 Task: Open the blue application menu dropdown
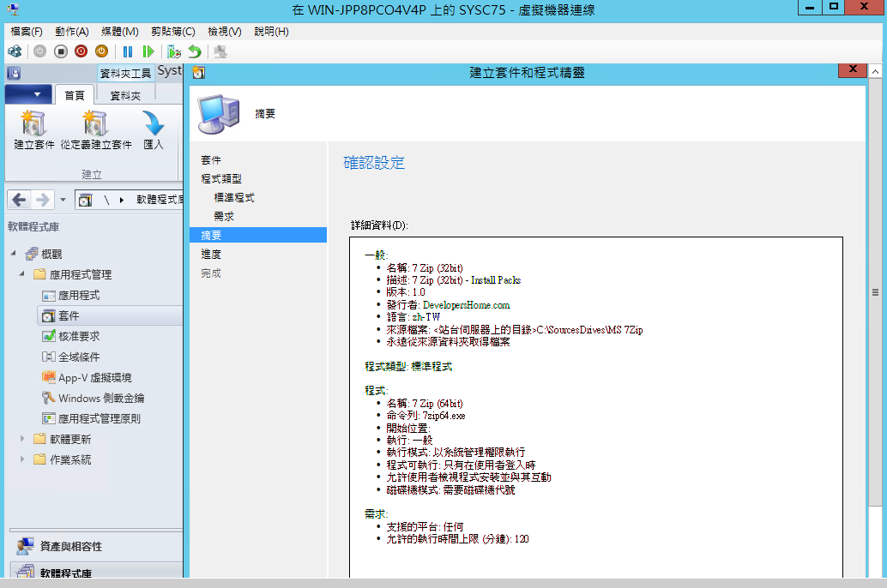(x=28, y=94)
